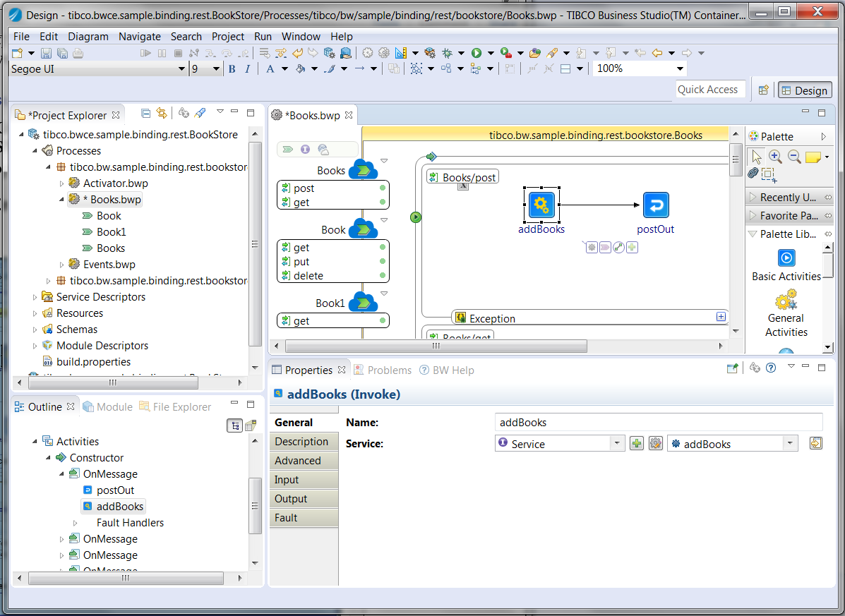
Task: Toggle Italic font formatting
Action: click(x=247, y=69)
